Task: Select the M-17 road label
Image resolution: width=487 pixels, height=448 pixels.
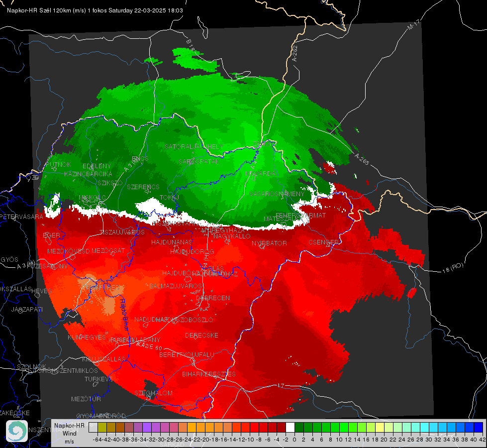Action: 413,24
